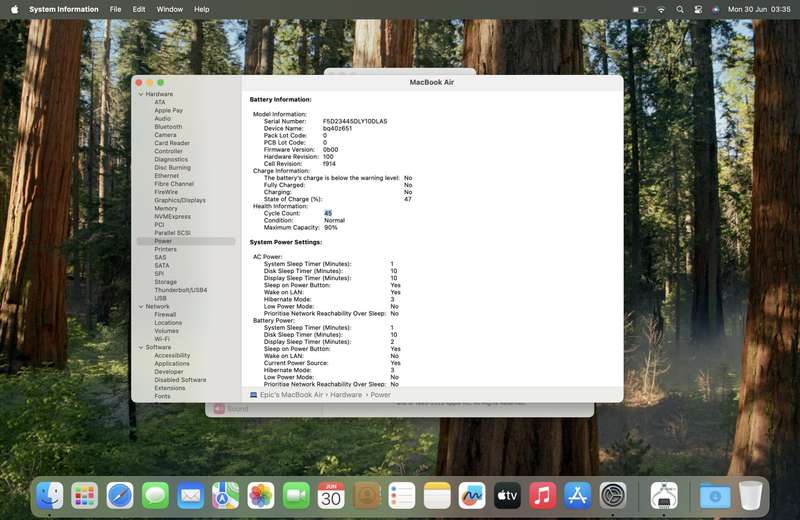Click the serial number F5D23445DLY10DLAS
The image size is (800, 520).
click(x=355, y=121)
